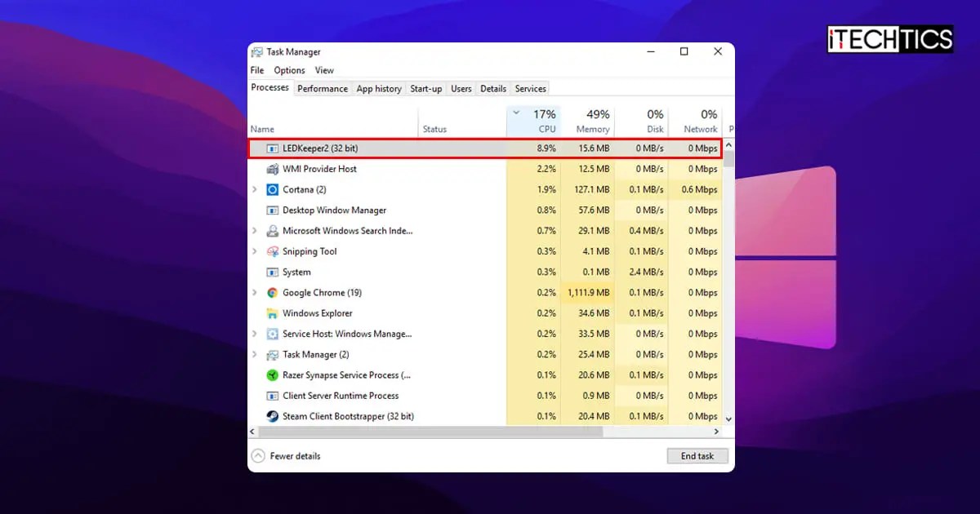Viewport: 980px width, 514px height.
Task: Click the '1,111.9 MB' memory value
Action: (x=589, y=293)
